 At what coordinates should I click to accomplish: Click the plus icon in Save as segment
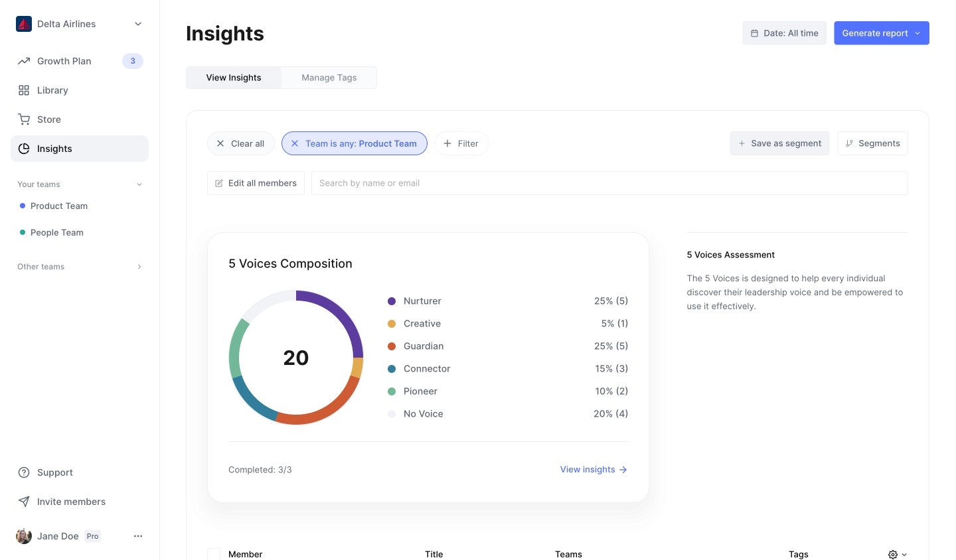click(x=742, y=143)
